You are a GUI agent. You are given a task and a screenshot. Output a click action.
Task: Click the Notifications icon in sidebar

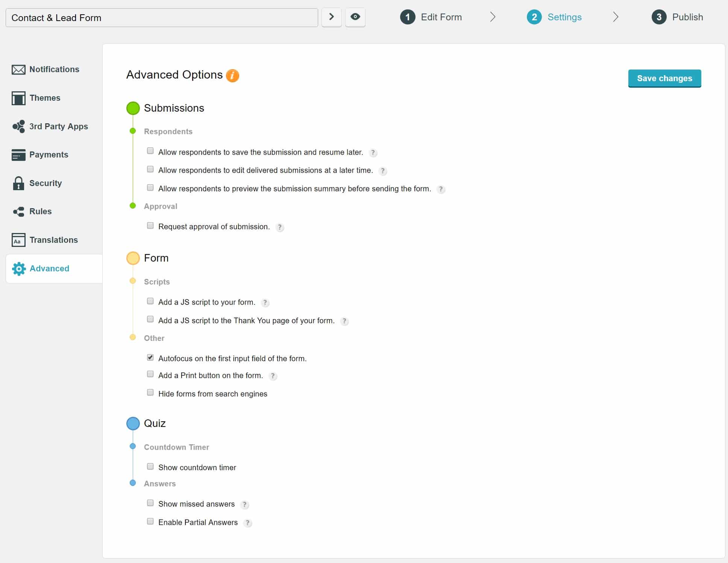[18, 69]
